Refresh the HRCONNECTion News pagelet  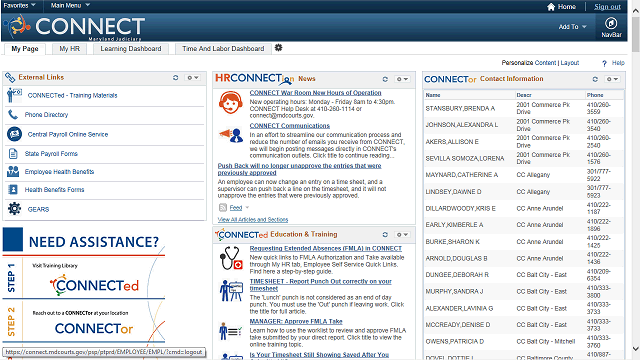(385, 79)
